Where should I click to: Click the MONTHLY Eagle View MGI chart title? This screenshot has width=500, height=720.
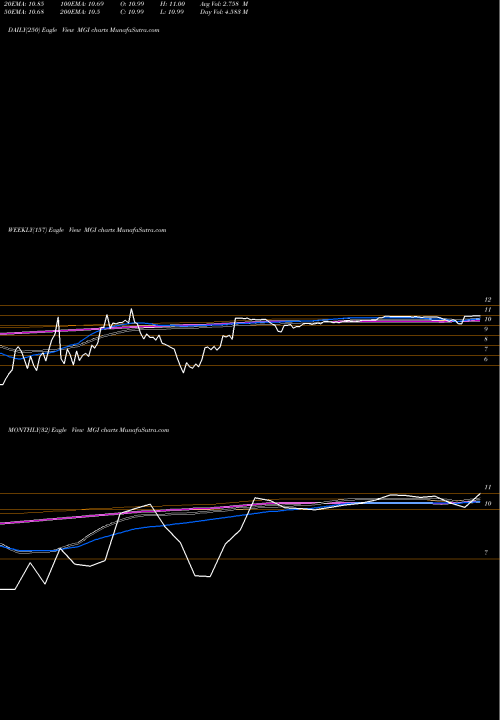(x=89, y=430)
